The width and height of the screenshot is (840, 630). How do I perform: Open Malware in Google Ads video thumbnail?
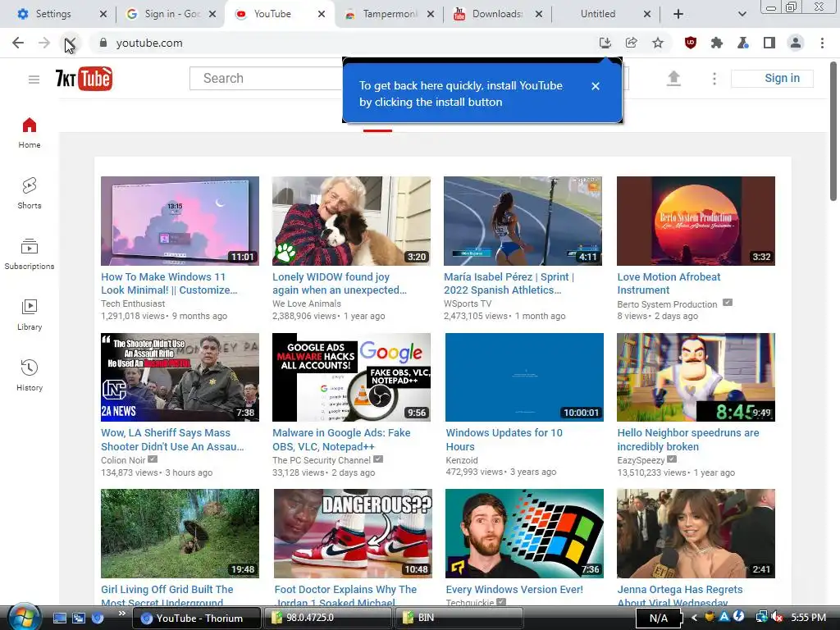coord(351,377)
